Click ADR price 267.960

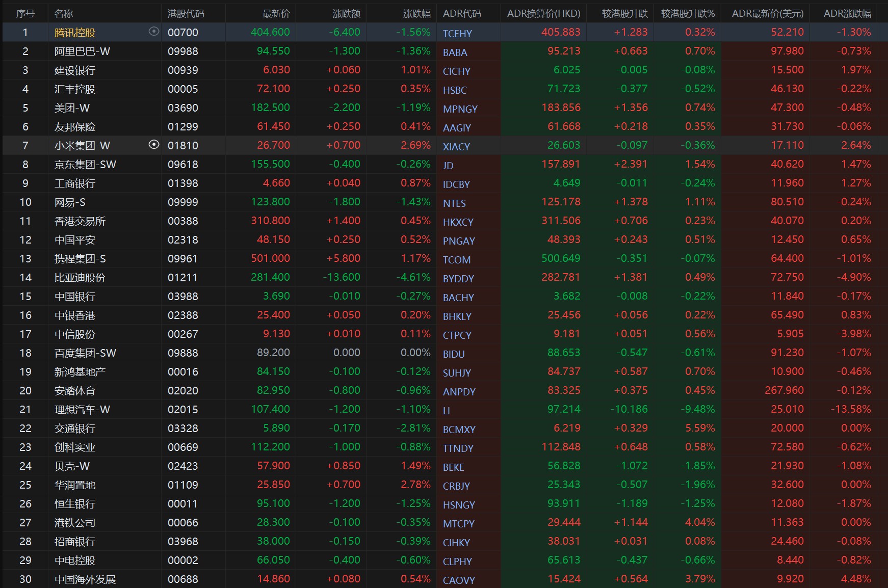784,390
